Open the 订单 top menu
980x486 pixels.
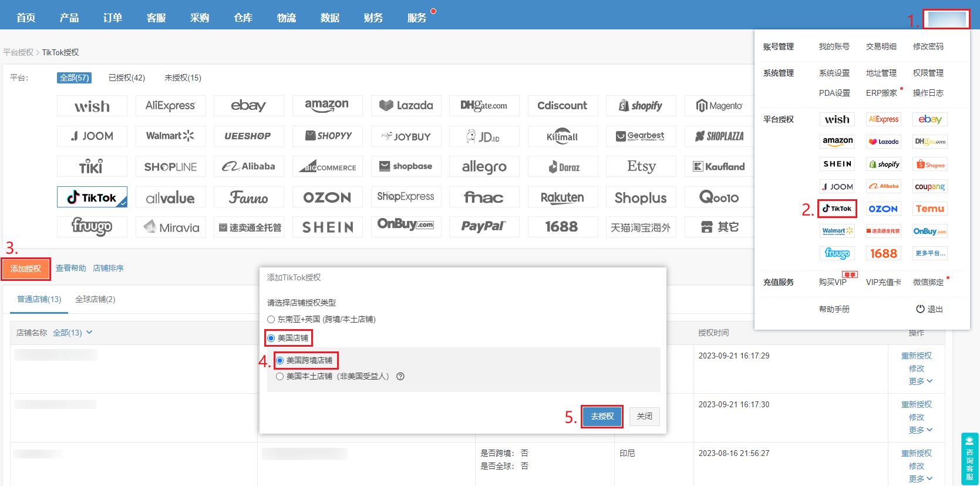(x=113, y=18)
